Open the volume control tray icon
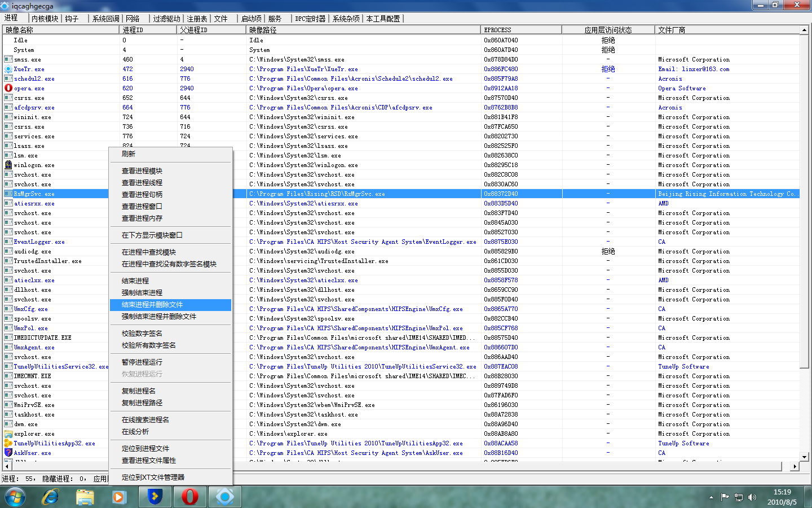This screenshot has width=812, height=508. 752,497
